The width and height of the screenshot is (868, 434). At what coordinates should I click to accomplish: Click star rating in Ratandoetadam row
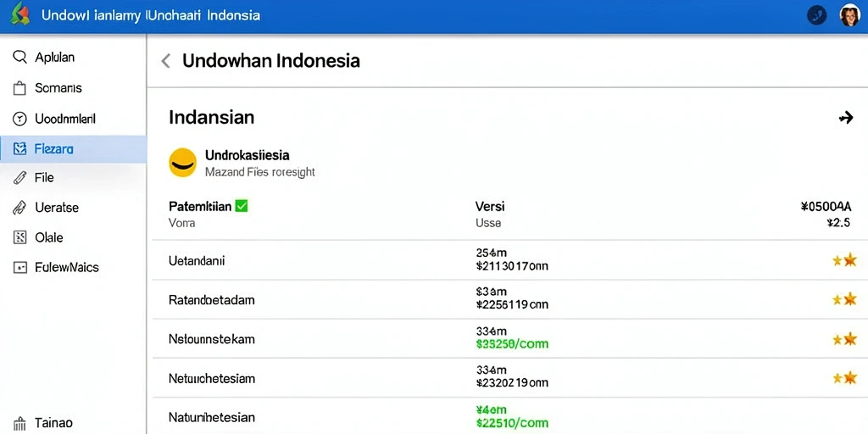click(x=845, y=299)
